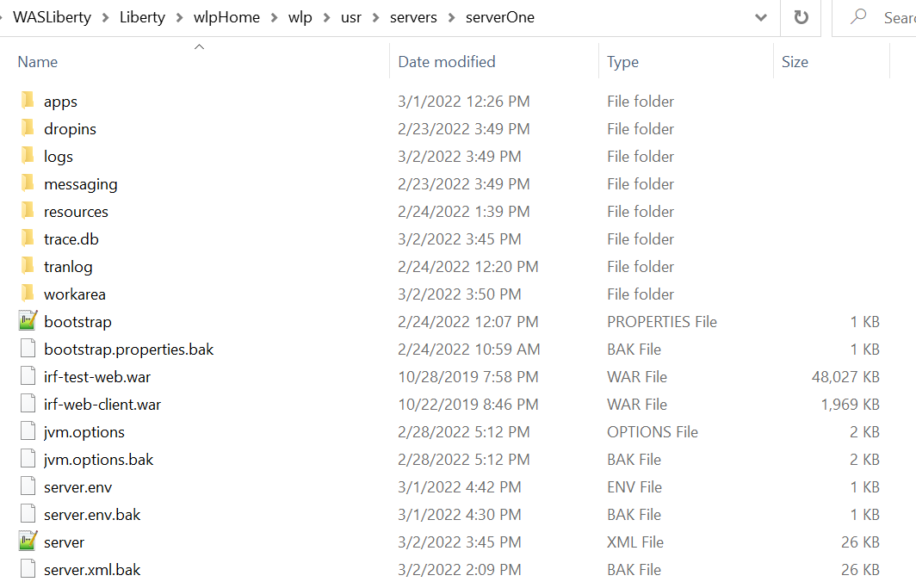Select the apps folder icon
The height and width of the screenshot is (588, 916).
28,101
